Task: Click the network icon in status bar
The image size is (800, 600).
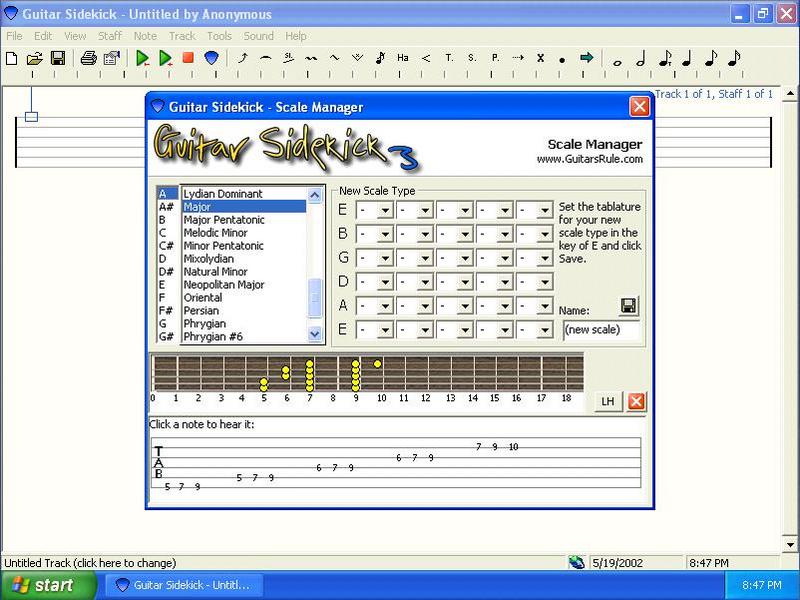Action: pos(577,562)
